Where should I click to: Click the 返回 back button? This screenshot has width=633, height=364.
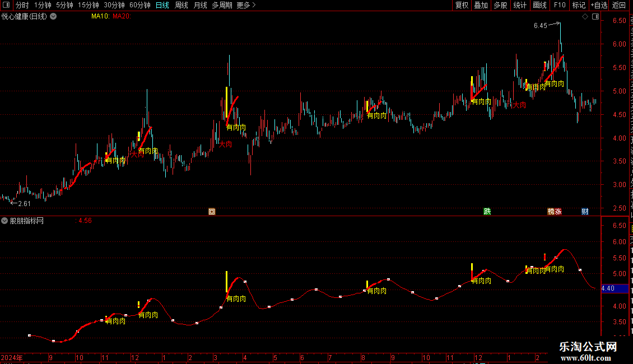pos(619,5)
